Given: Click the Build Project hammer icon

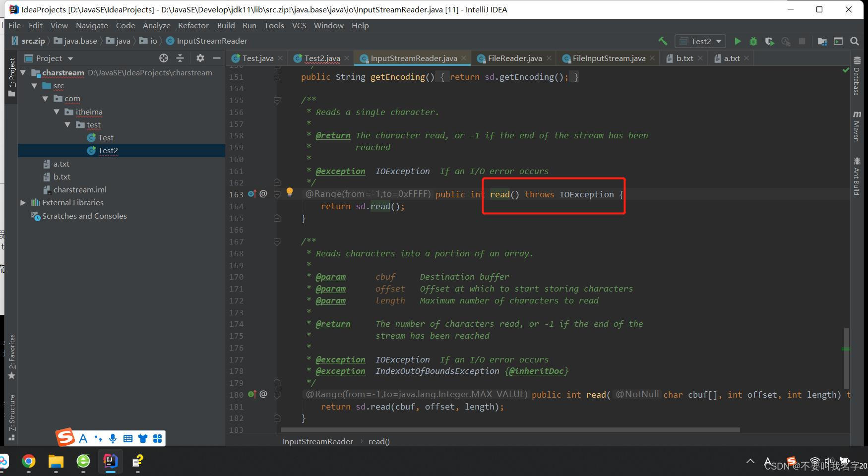Looking at the screenshot, I should (x=663, y=41).
